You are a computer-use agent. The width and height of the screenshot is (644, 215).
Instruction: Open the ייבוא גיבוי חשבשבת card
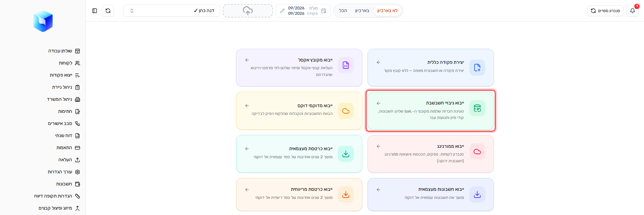(431, 111)
